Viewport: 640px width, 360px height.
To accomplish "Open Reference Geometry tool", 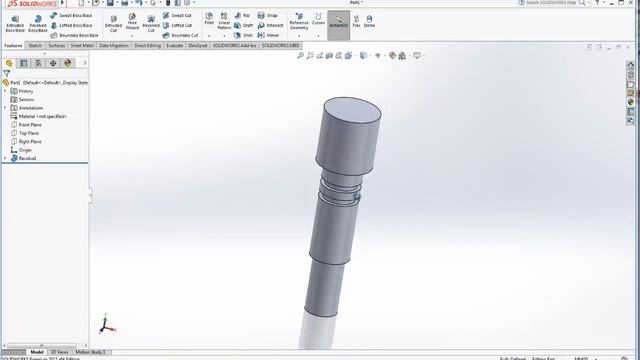I will point(299,21).
